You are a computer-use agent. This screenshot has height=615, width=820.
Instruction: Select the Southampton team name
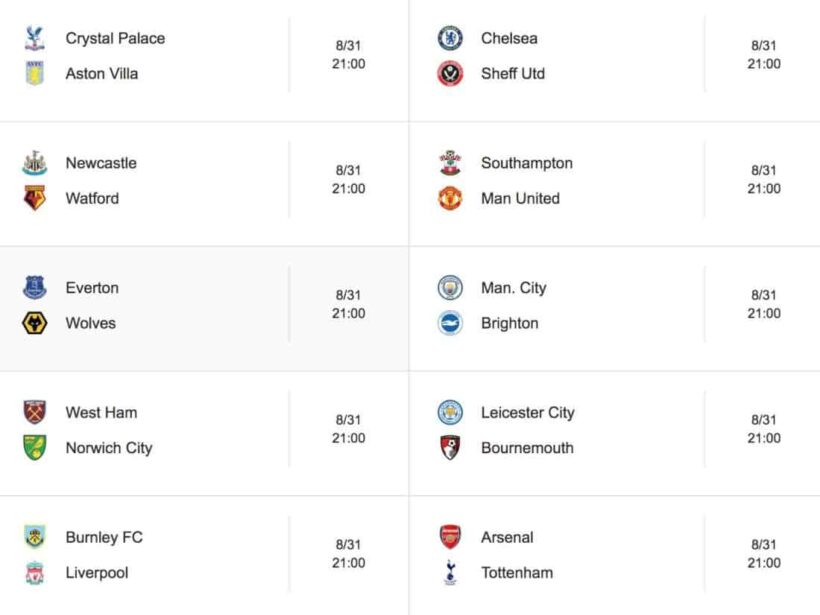[527, 163]
